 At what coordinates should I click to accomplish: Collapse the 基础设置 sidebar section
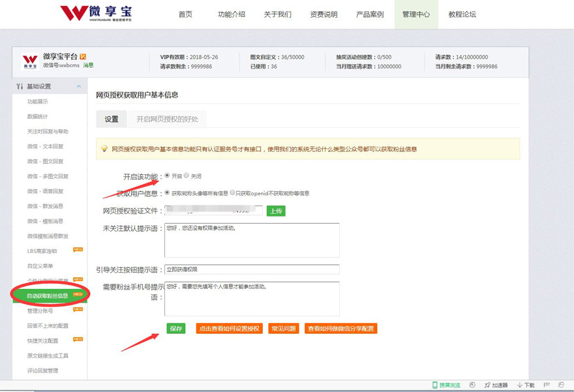(x=79, y=86)
